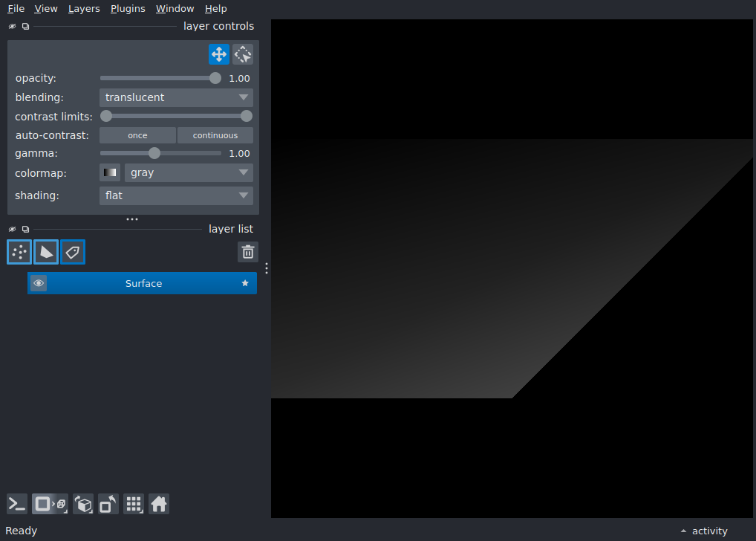Click the lower contrast limits handle
Image resolution: width=756 pixels, height=541 pixels.
tap(106, 116)
